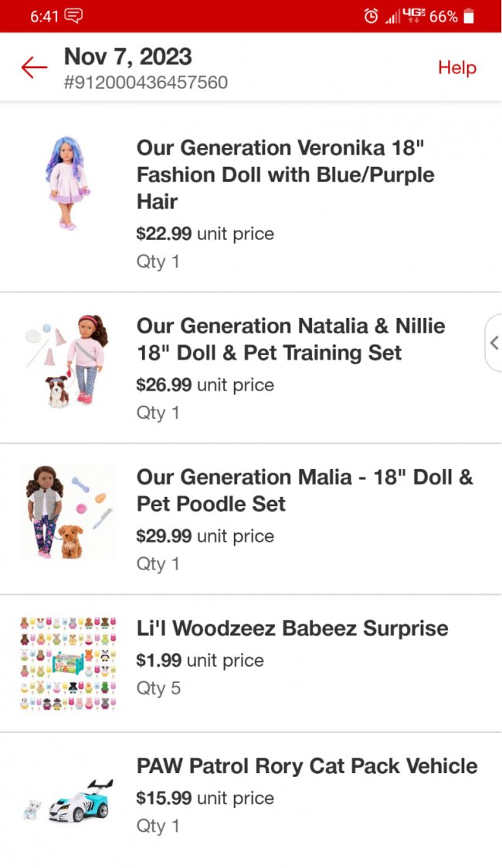This screenshot has height=868, width=502.
Task: Open the Help link
Action: point(456,68)
